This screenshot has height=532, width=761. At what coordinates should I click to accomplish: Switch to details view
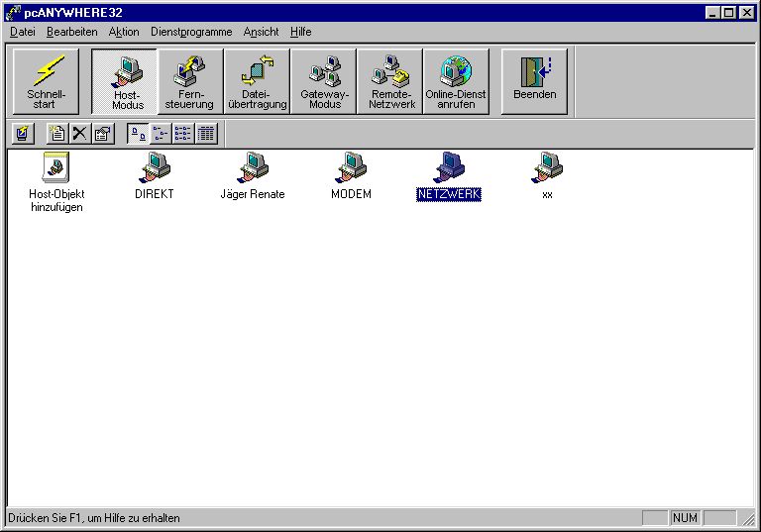coord(206,134)
